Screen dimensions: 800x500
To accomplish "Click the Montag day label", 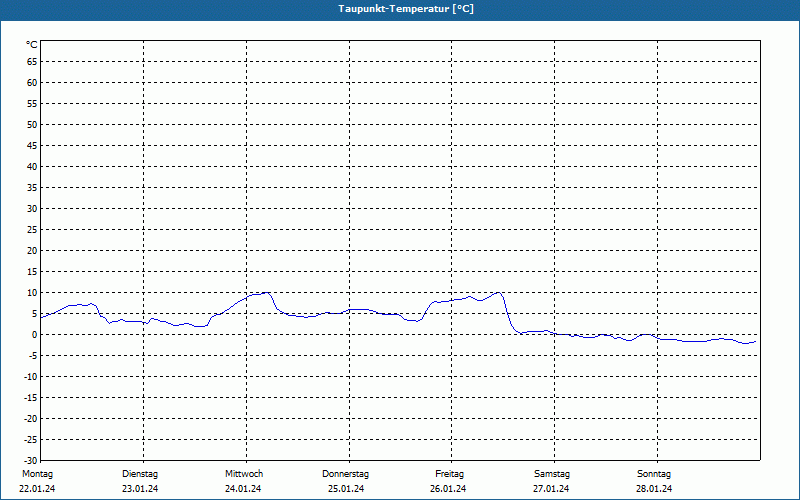I will click(x=37, y=474).
